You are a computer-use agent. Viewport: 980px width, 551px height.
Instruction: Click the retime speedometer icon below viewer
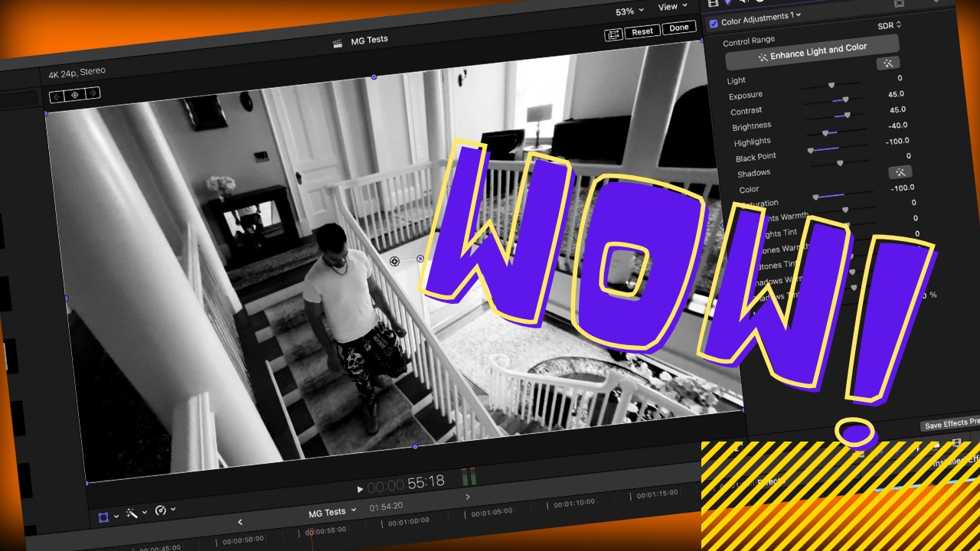(160, 510)
